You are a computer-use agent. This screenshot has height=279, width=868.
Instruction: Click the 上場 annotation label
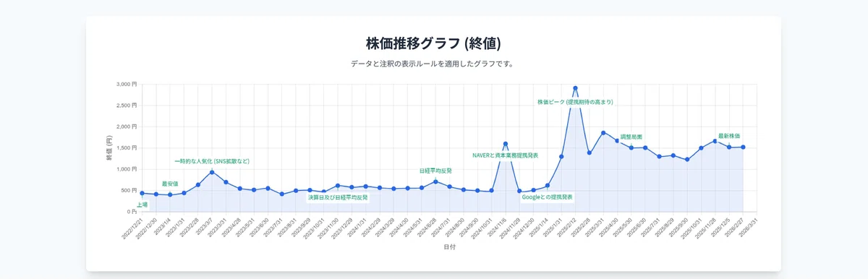(142, 205)
